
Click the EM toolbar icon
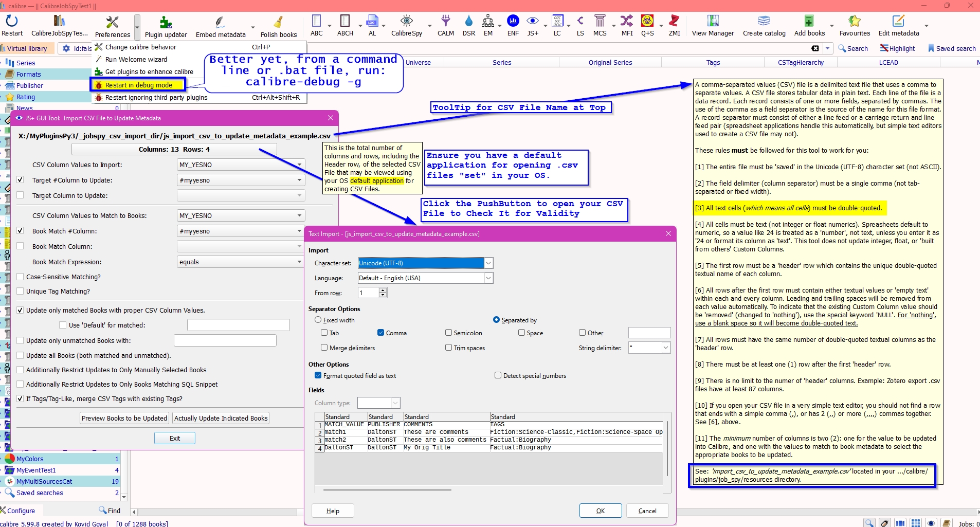tap(488, 21)
